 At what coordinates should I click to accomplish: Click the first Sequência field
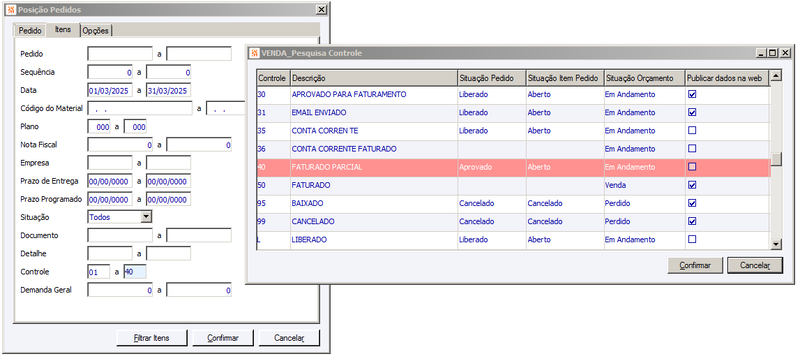click(110, 72)
